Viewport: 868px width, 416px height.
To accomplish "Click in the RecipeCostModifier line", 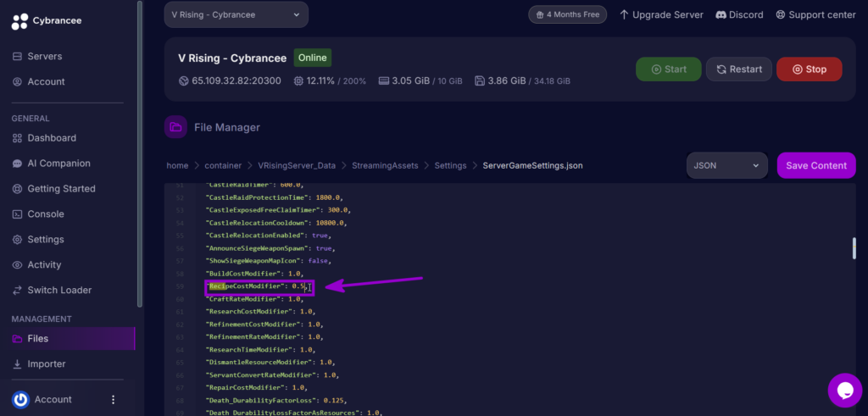I will (x=258, y=286).
